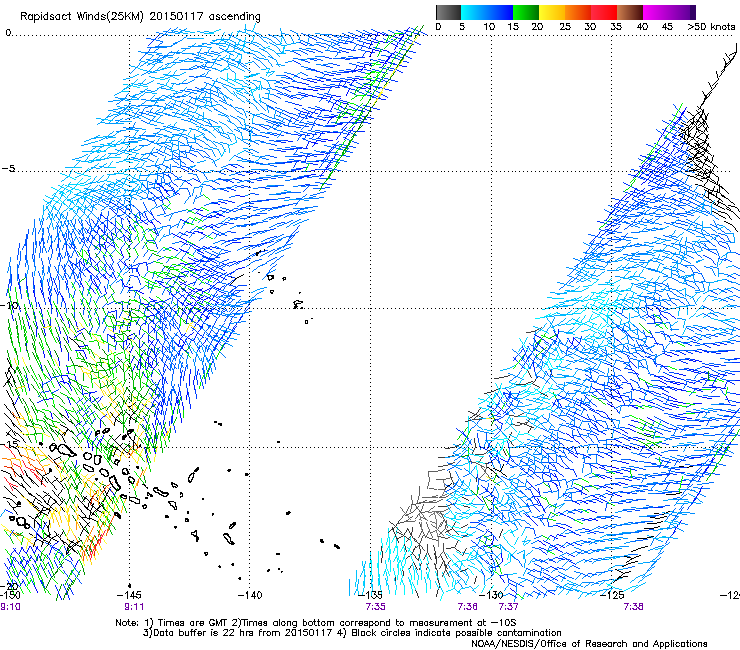Screen dimensions: 740x650
Task: Click the '7:35' time label
Action: (376, 607)
